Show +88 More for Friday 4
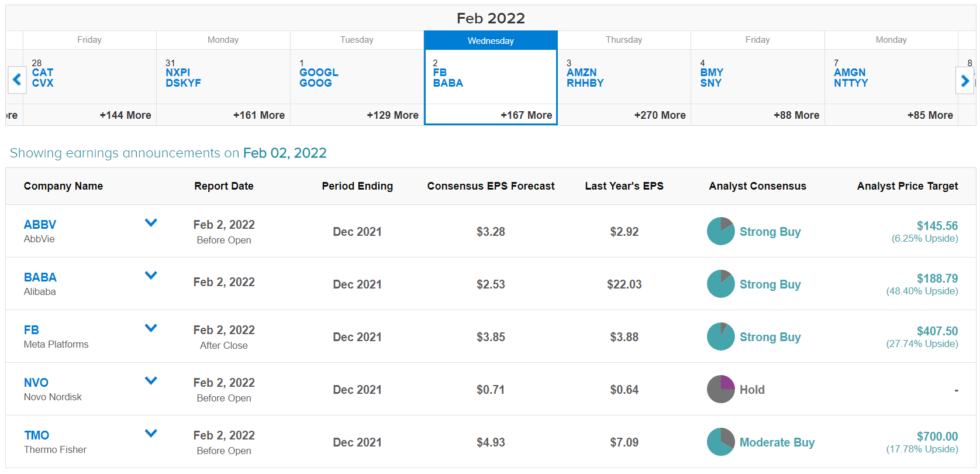This screenshot has height=474, width=980. click(x=796, y=115)
